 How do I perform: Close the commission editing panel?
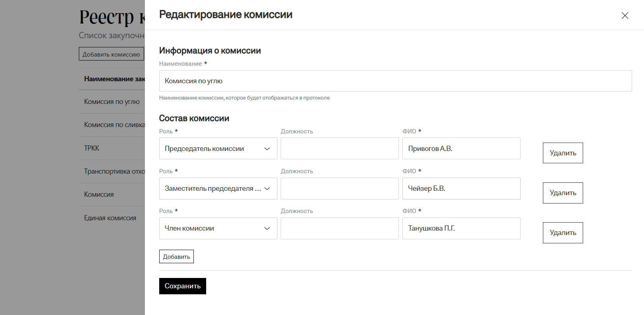pyautogui.click(x=625, y=16)
